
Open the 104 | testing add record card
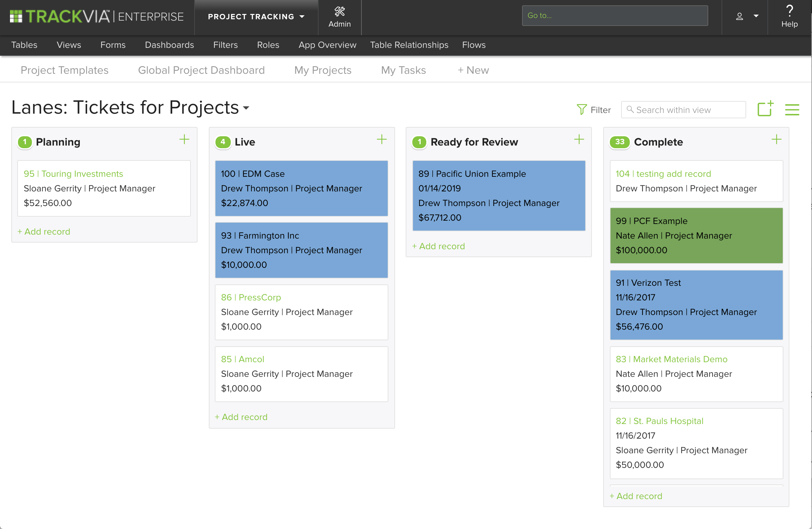point(696,181)
